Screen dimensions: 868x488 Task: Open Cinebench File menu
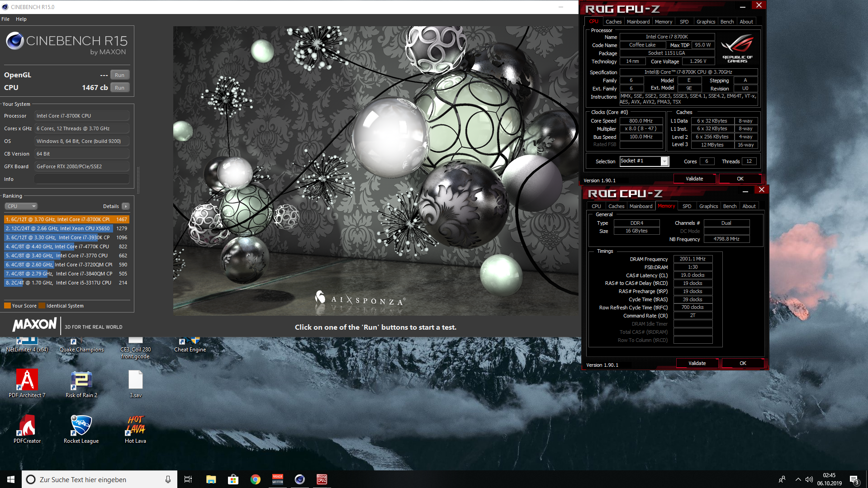click(5, 19)
